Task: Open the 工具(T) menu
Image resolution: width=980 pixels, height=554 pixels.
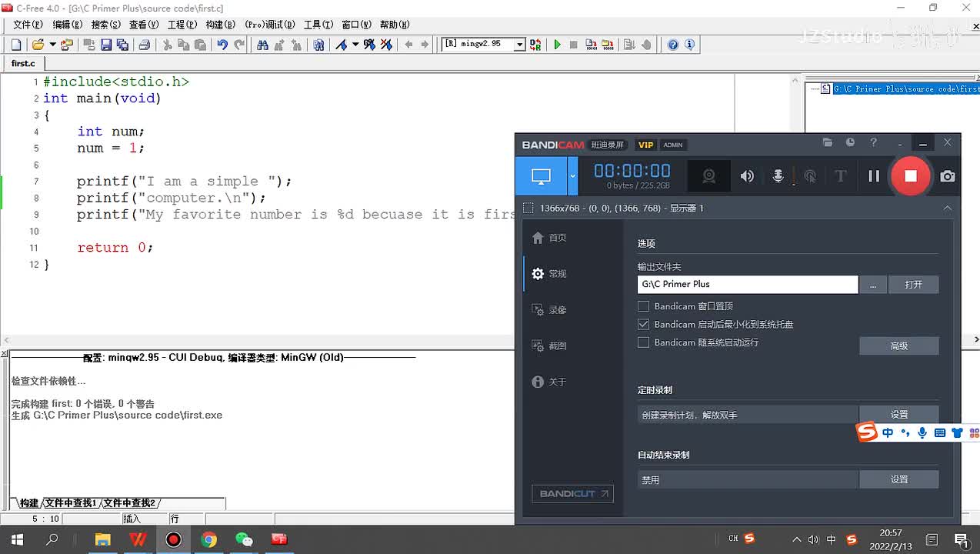Action: tap(318, 25)
